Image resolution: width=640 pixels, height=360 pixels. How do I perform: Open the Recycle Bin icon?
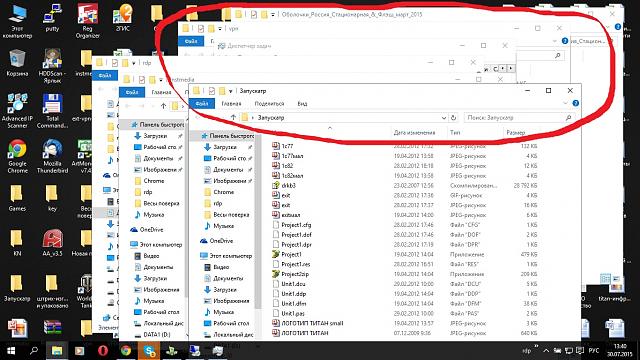tap(17, 62)
